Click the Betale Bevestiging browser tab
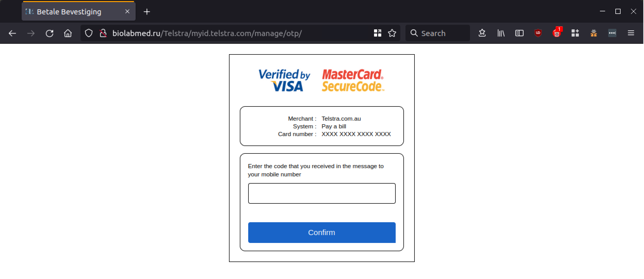 pyautogui.click(x=78, y=11)
